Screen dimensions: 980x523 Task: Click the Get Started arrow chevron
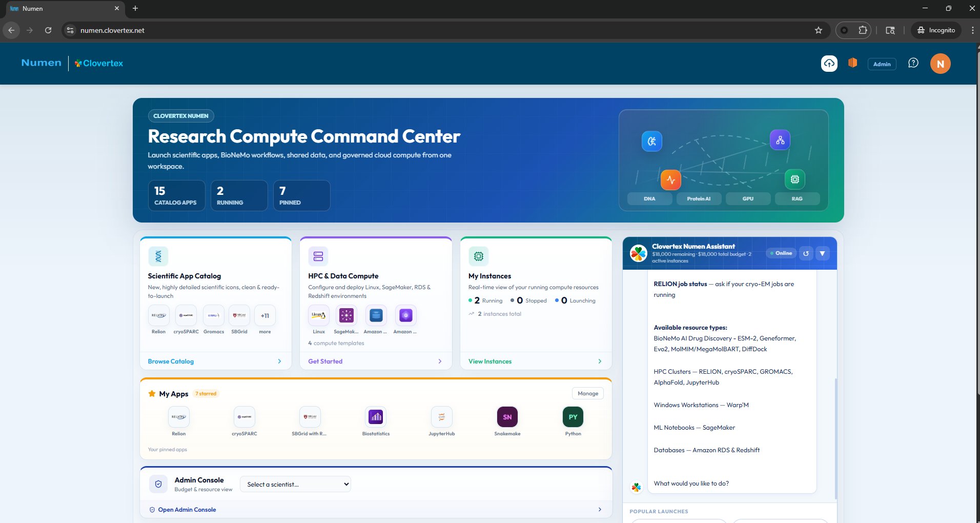(440, 361)
